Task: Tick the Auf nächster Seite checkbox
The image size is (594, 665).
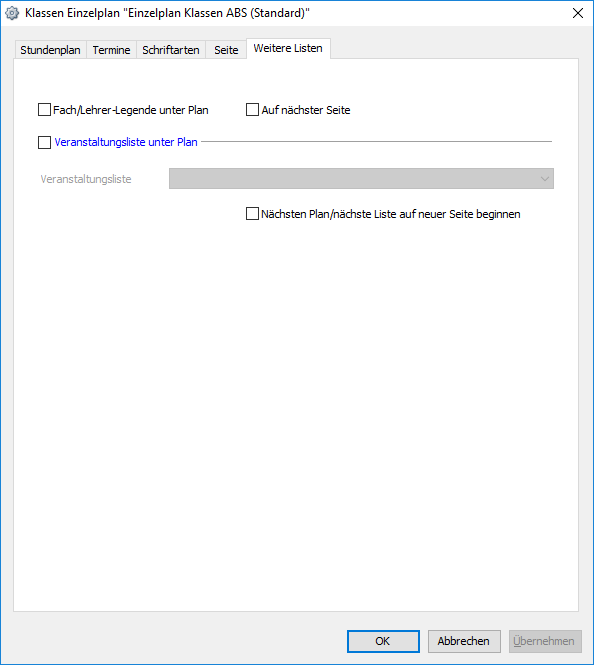Action: tap(252, 110)
